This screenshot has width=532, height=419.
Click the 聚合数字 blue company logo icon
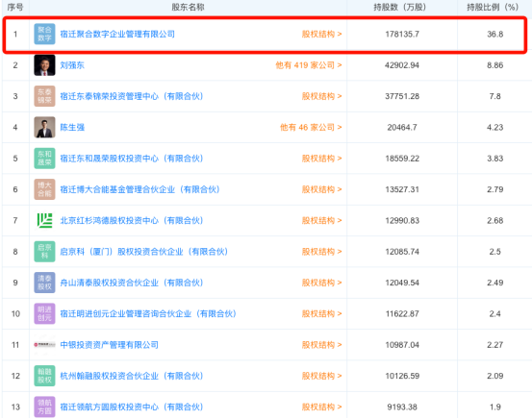coord(44,34)
